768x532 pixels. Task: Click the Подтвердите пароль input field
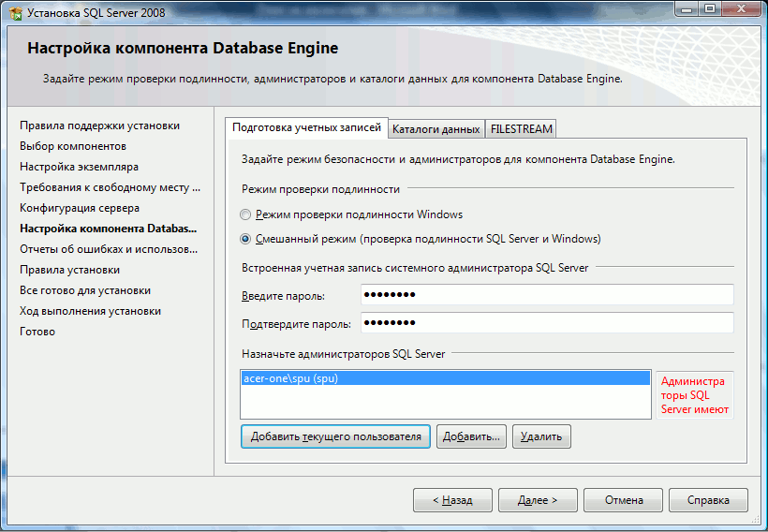(547, 323)
